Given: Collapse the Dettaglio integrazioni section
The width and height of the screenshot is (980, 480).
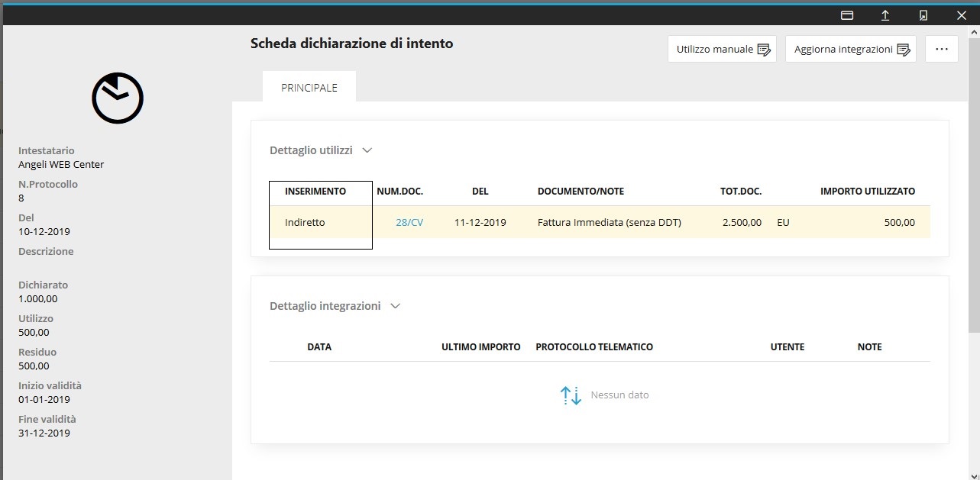Looking at the screenshot, I should coord(395,306).
